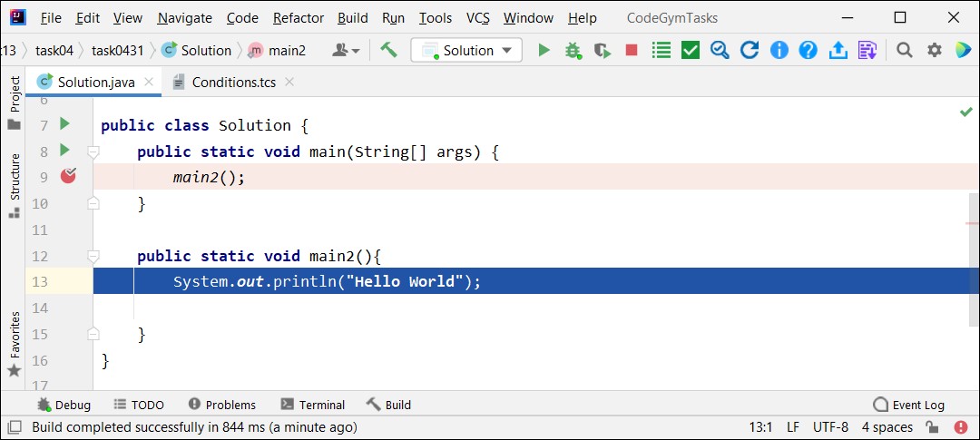Click task0431 in breadcrumb bar
980x440 pixels.
click(117, 50)
